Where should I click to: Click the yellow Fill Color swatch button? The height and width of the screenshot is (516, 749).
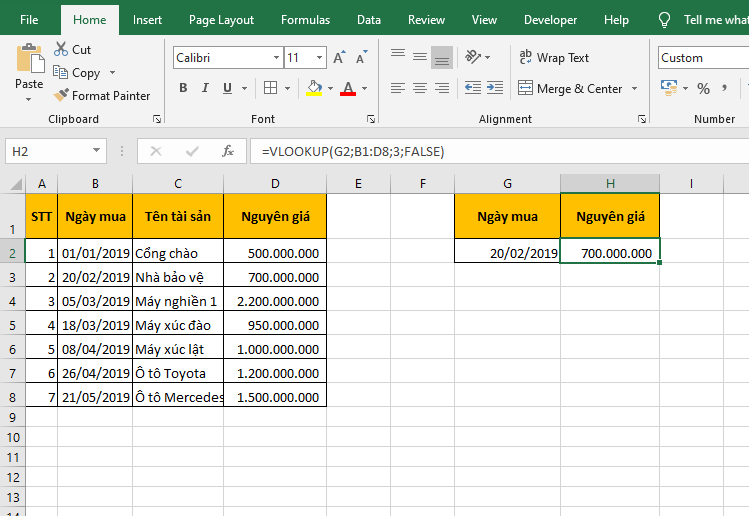click(314, 89)
